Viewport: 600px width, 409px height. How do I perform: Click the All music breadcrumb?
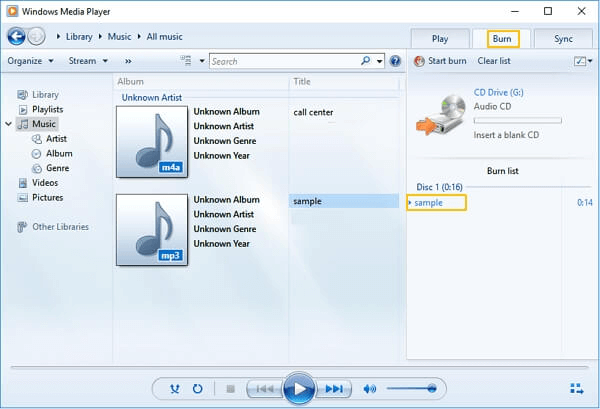(x=165, y=37)
